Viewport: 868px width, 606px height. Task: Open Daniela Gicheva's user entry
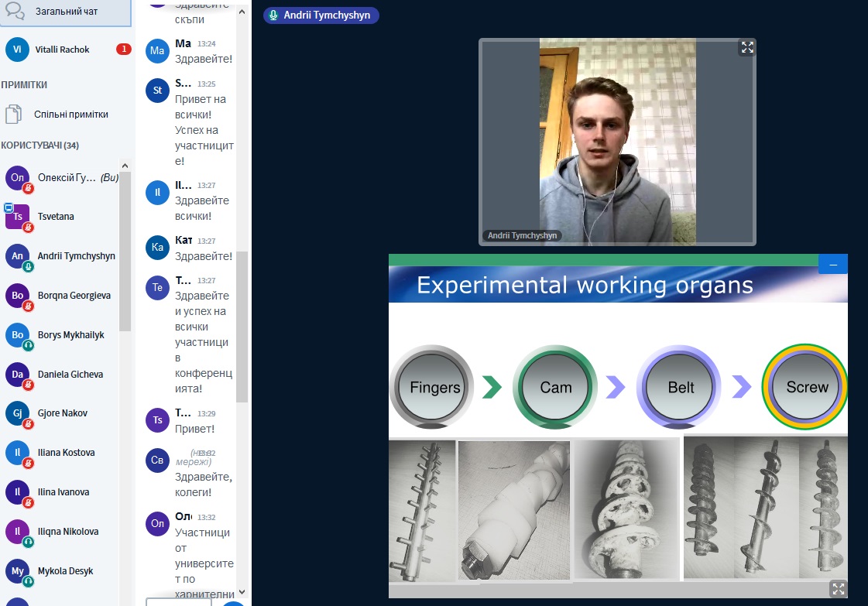[x=69, y=375]
